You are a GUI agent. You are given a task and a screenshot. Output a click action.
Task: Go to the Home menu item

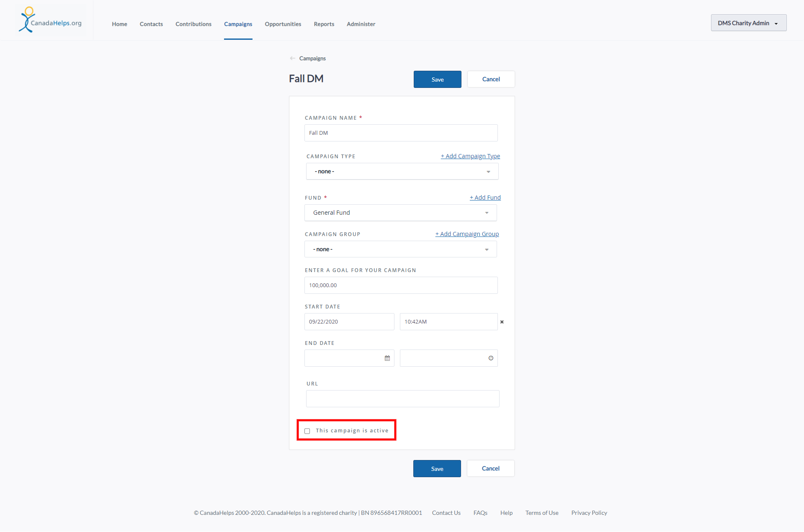119,24
